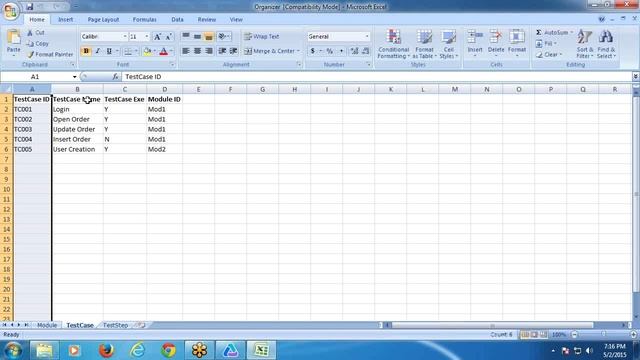This screenshot has width=640, height=360.
Task: Open the Fill options
Action: 546,44
